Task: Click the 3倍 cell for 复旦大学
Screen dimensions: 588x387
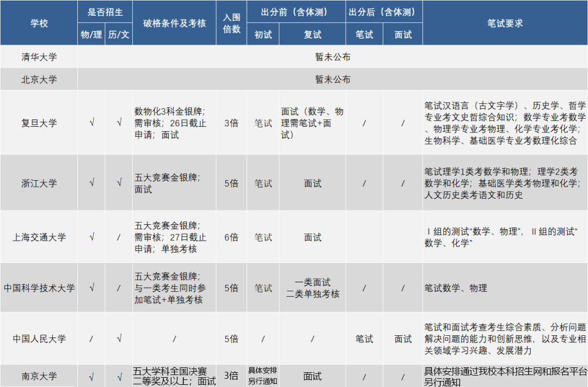Action: [231, 122]
